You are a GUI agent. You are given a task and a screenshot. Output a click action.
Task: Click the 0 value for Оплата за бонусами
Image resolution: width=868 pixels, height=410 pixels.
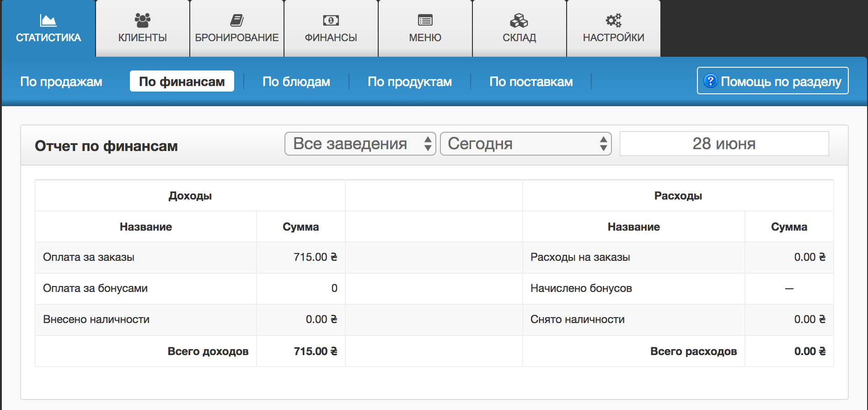[334, 288]
